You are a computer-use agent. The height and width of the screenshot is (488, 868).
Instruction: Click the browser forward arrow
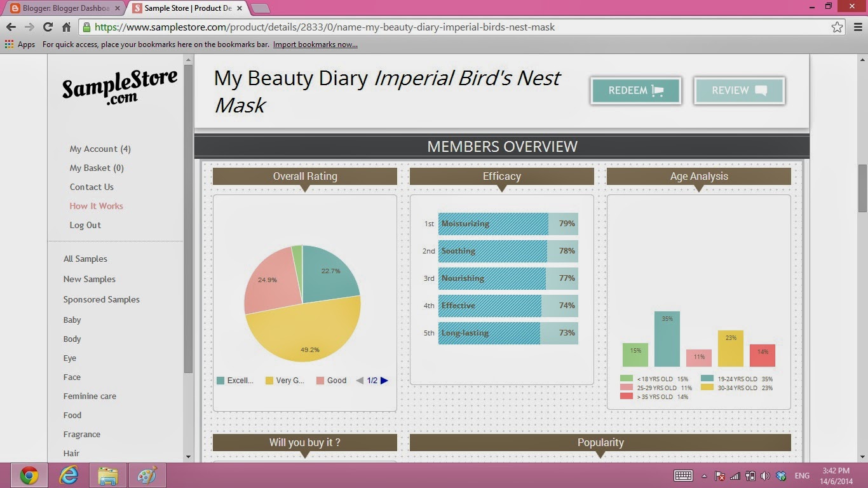tap(29, 27)
